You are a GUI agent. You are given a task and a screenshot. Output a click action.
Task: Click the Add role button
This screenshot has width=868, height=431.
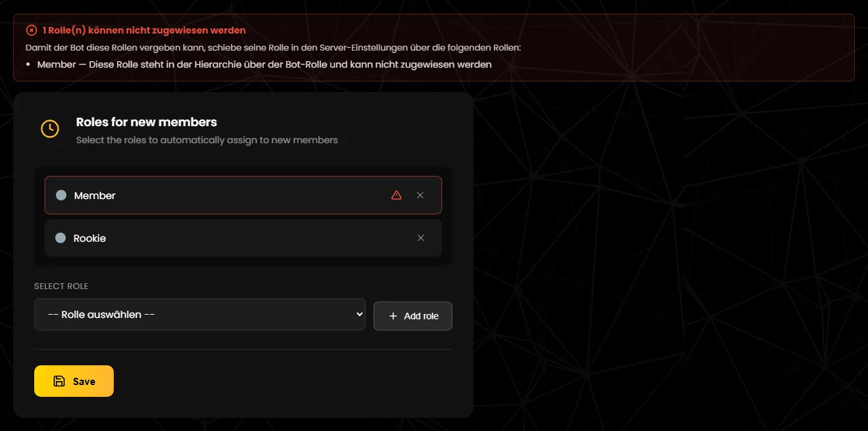[x=413, y=316]
